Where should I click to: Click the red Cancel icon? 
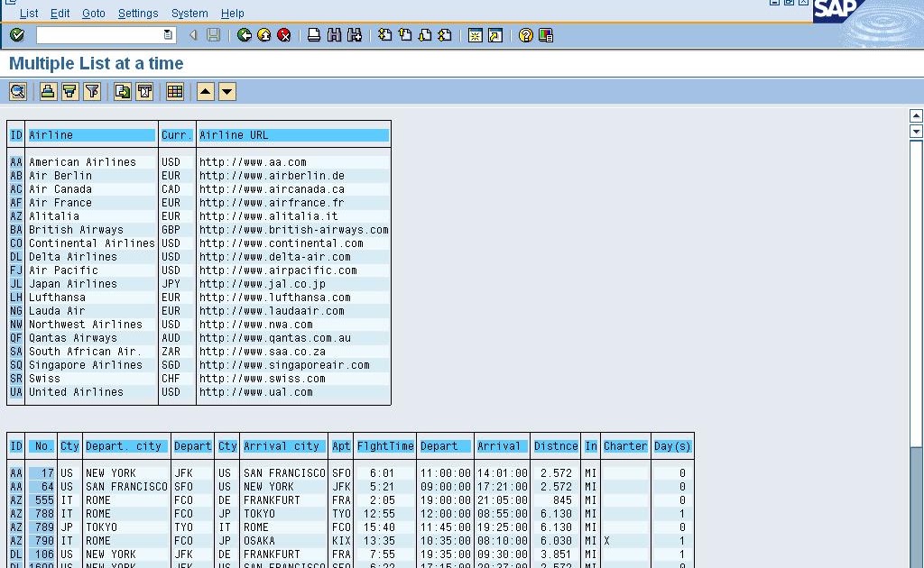click(x=285, y=35)
